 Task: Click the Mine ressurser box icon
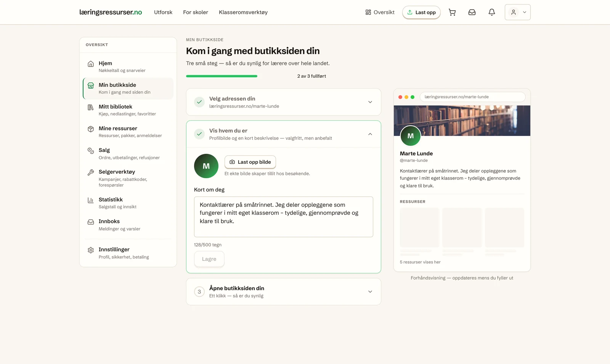(x=91, y=129)
